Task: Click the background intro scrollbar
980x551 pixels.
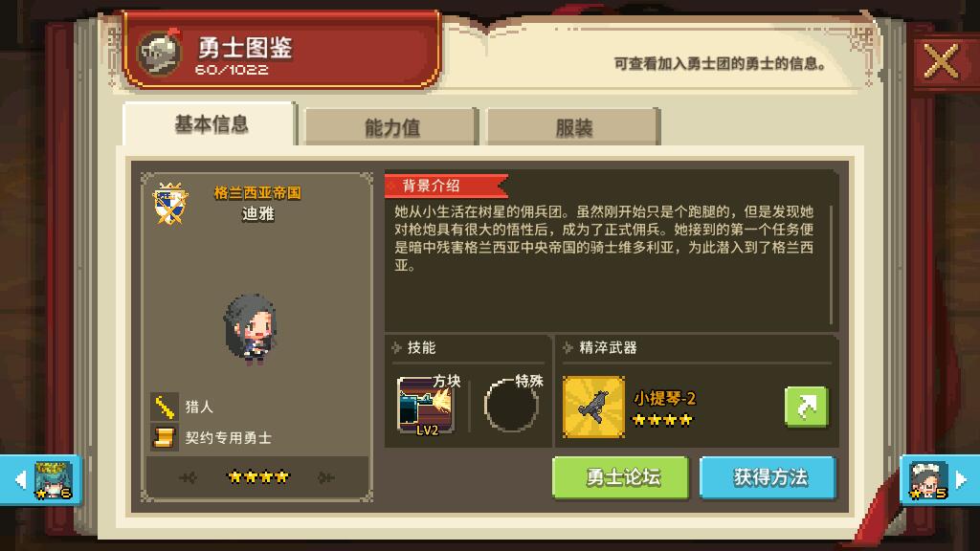Action: (832, 265)
